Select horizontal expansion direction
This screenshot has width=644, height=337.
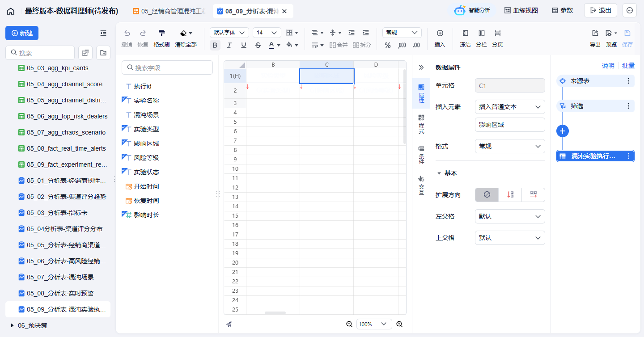(534, 195)
